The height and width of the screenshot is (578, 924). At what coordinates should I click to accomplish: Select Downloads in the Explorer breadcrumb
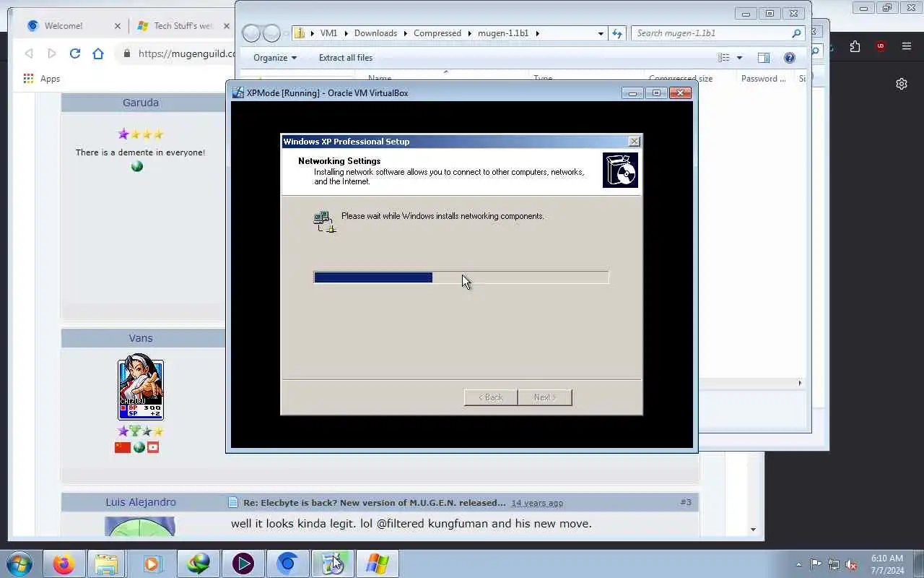pos(375,33)
